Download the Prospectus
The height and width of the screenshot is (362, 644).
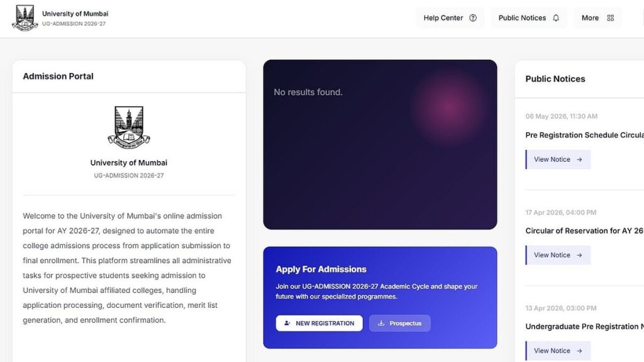[x=399, y=324]
